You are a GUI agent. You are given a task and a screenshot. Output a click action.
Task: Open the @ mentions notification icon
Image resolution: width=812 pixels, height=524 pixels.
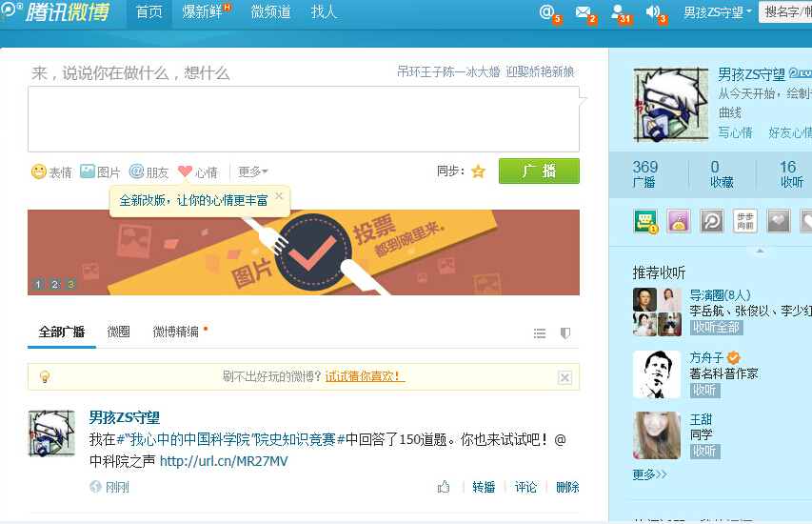546,11
